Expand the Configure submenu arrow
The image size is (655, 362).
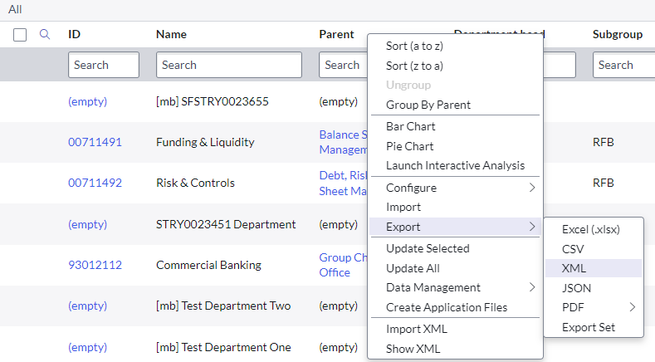click(x=532, y=188)
